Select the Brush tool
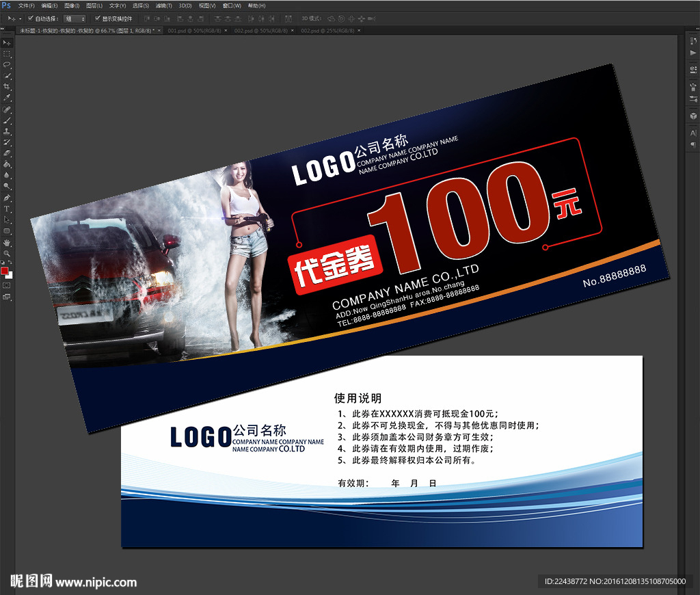The width and height of the screenshot is (700, 595). pyautogui.click(x=7, y=120)
